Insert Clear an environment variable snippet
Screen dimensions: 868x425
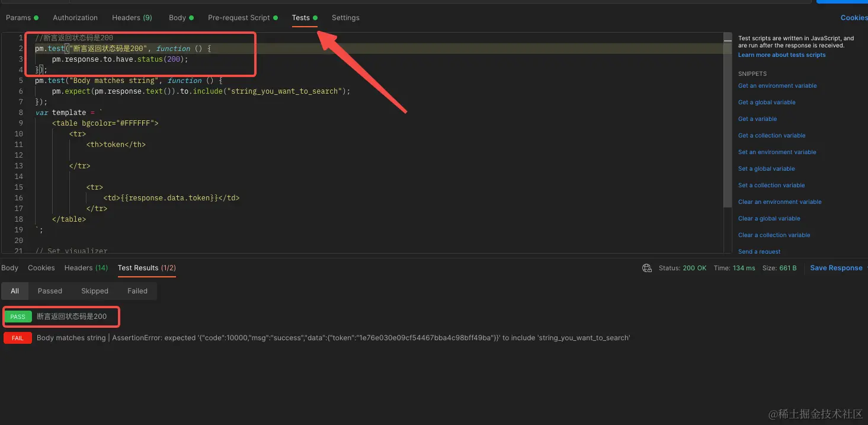[780, 202]
